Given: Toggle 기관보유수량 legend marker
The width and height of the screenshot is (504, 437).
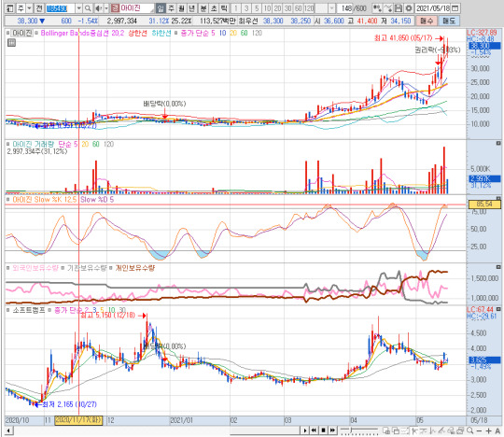Looking at the screenshot, I should click(x=63, y=268).
